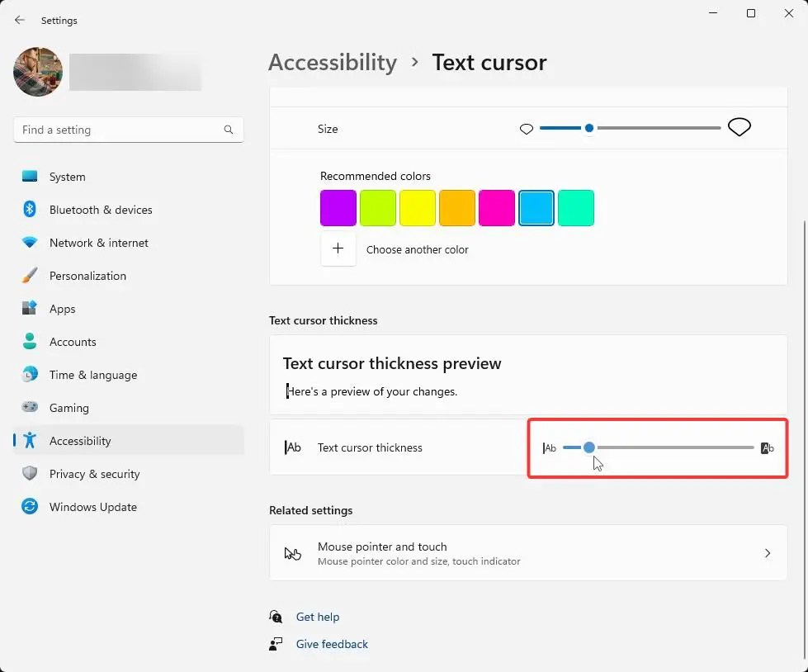Pick the purple recommended color
Screen dimensions: 808x672
(338, 208)
